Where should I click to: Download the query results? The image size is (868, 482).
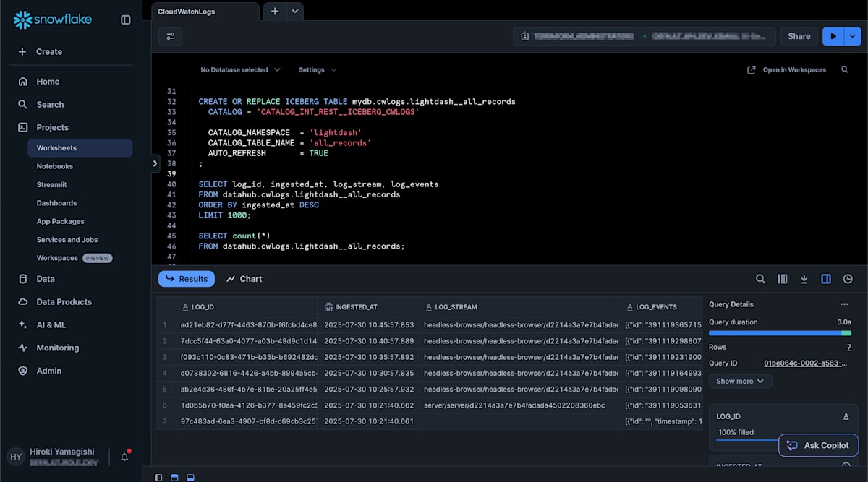[x=804, y=279]
